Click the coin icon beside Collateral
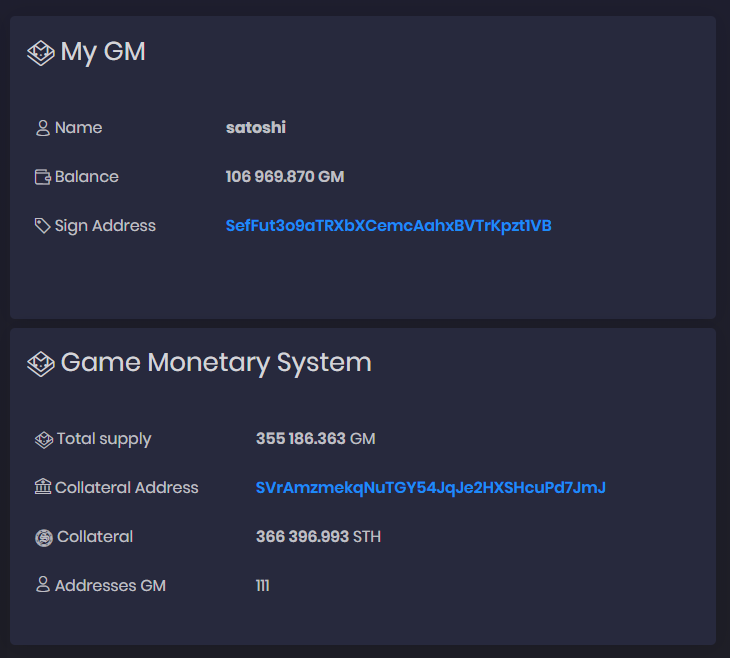The height and width of the screenshot is (658, 730). pyautogui.click(x=44, y=538)
